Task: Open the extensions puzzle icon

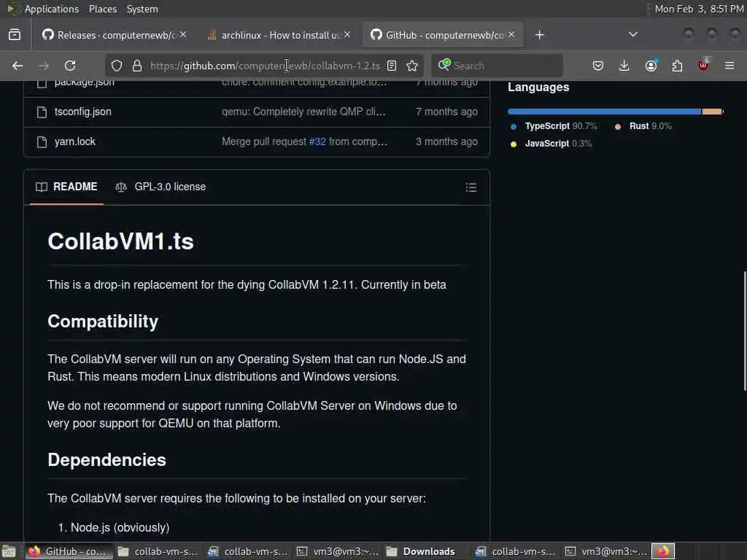Action: tap(677, 66)
